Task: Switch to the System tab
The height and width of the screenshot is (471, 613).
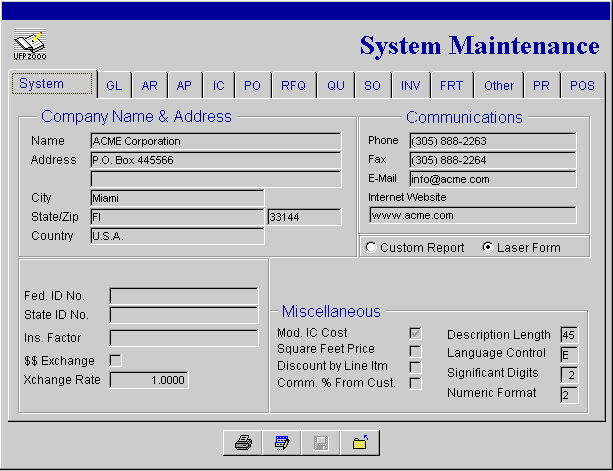Action: pos(52,84)
